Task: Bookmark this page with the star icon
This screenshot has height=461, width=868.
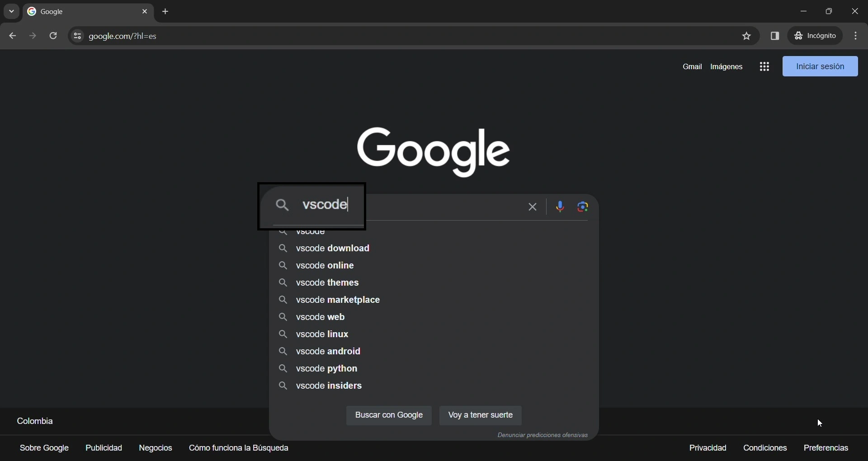Action: pos(747,36)
